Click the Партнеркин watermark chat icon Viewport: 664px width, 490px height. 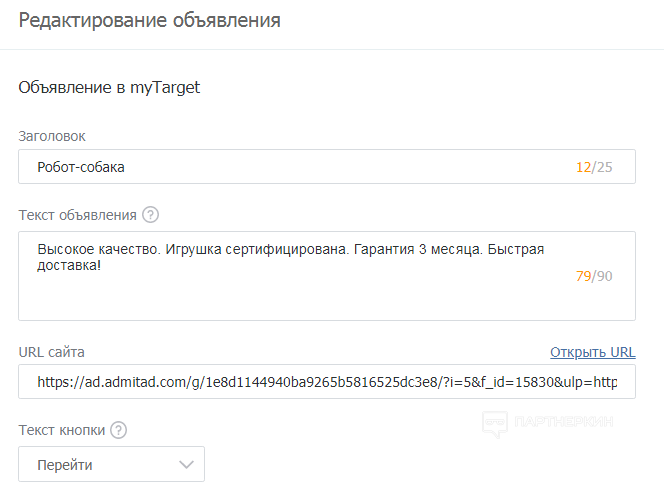[494, 423]
